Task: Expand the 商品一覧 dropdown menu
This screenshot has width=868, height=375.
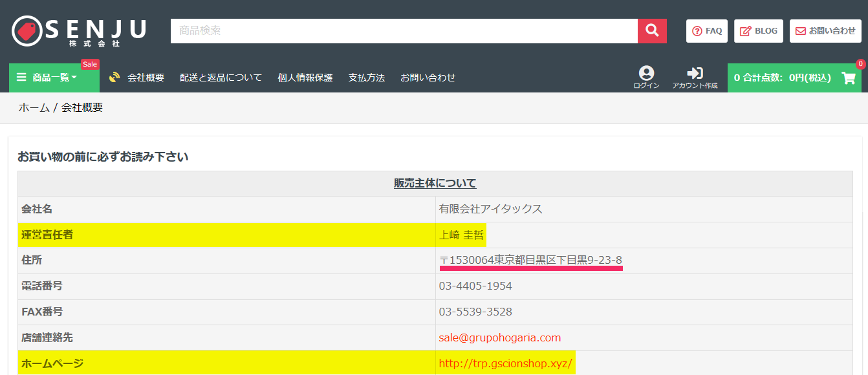Action: (x=54, y=78)
